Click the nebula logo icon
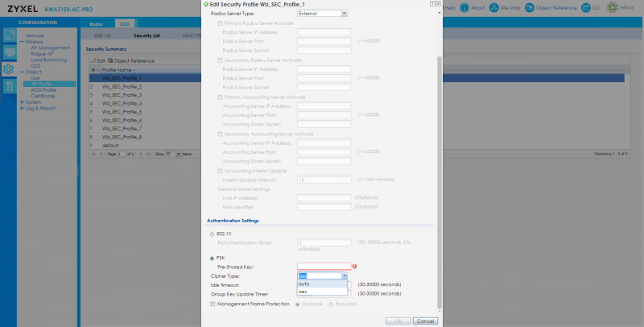This screenshot has width=644, height=327. [x=613, y=8]
